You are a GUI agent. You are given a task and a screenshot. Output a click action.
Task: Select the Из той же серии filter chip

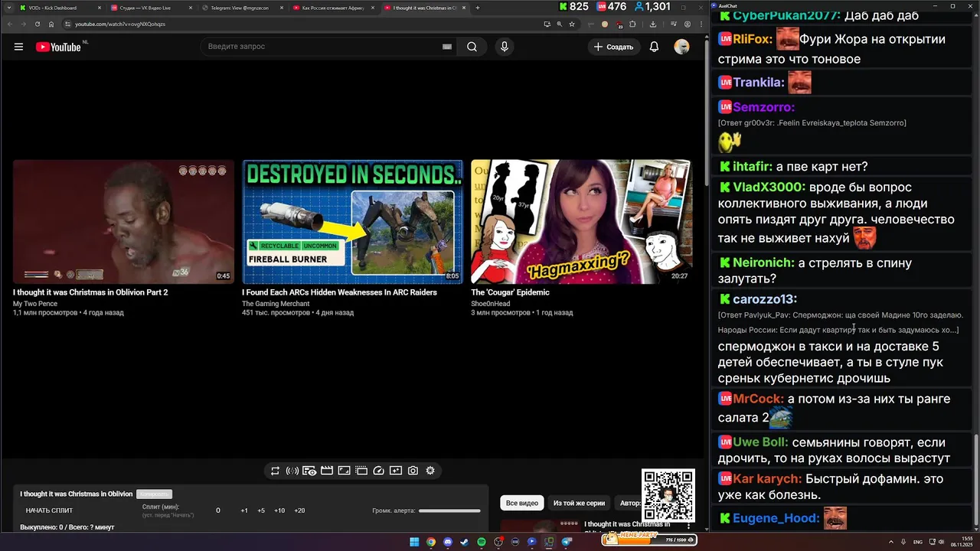pyautogui.click(x=579, y=503)
